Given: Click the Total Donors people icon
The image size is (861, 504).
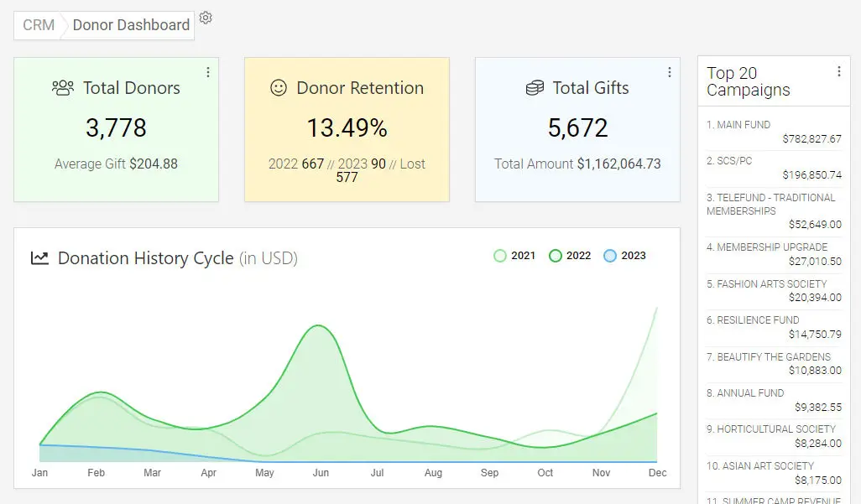Looking at the screenshot, I should point(63,88).
